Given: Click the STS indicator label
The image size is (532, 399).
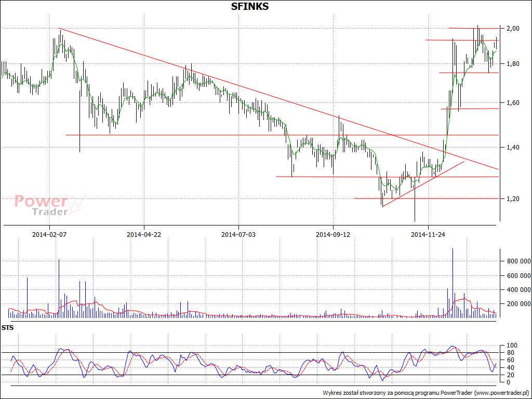Looking at the screenshot, I should (x=7, y=328).
